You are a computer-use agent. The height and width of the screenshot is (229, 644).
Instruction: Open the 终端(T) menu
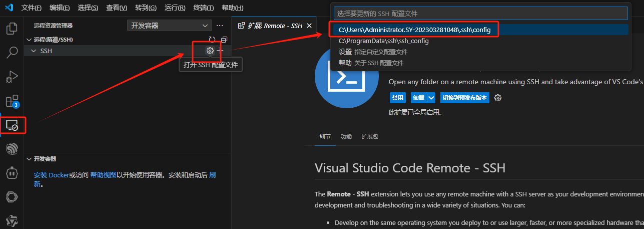[x=204, y=8]
